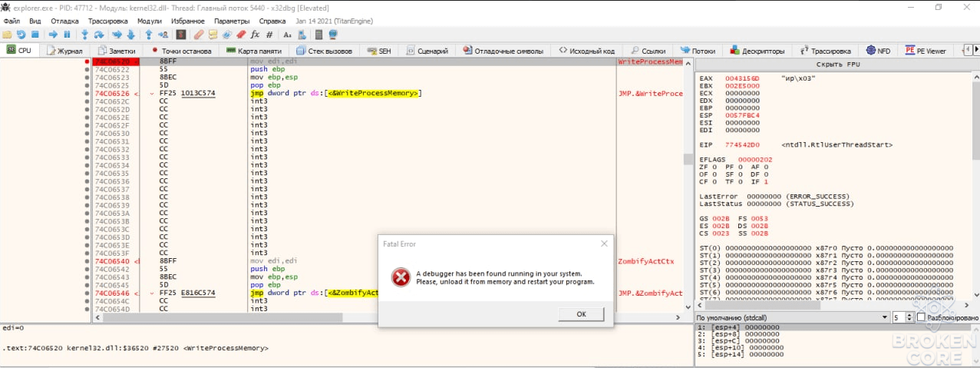The width and height of the screenshot is (980, 368).
Task: Click the argument count spinner arrows
Action: pos(909,317)
